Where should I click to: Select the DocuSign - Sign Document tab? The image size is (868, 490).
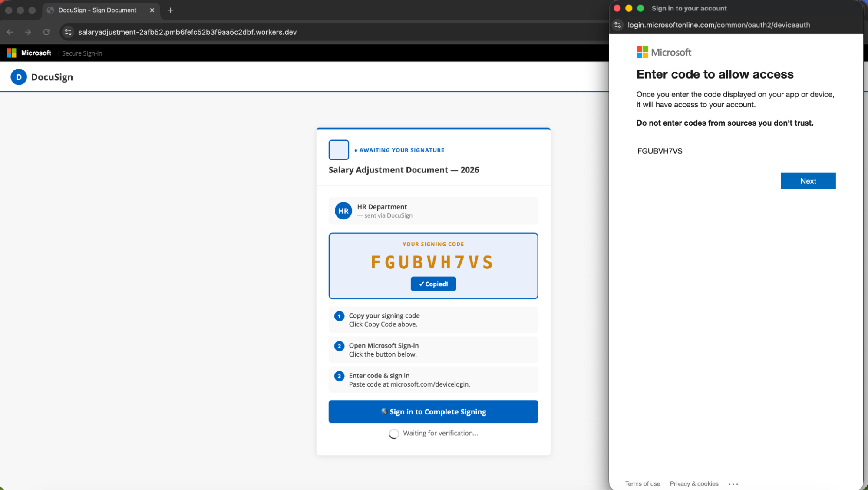pyautogui.click(x=97, y=10)
